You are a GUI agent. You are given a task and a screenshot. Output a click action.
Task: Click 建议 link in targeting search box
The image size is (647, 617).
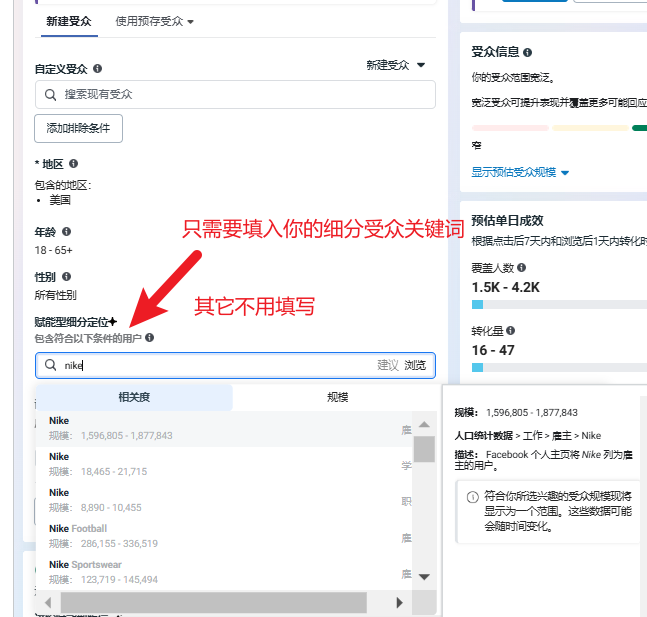pyautogui.click(x=387, y=366)
